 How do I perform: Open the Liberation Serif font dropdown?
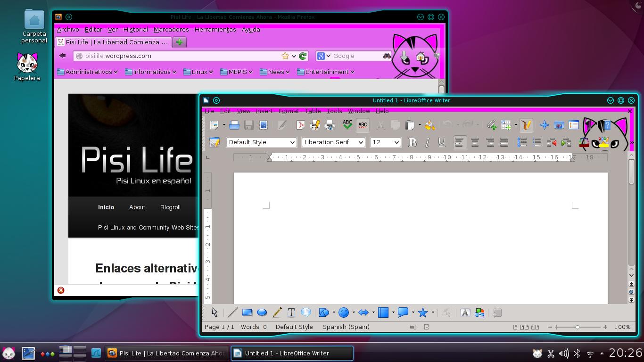click(x=361, y=142)
